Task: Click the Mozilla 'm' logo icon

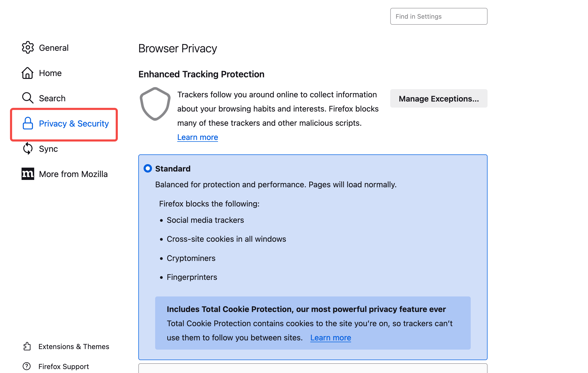Action: (x=28, y=174)
